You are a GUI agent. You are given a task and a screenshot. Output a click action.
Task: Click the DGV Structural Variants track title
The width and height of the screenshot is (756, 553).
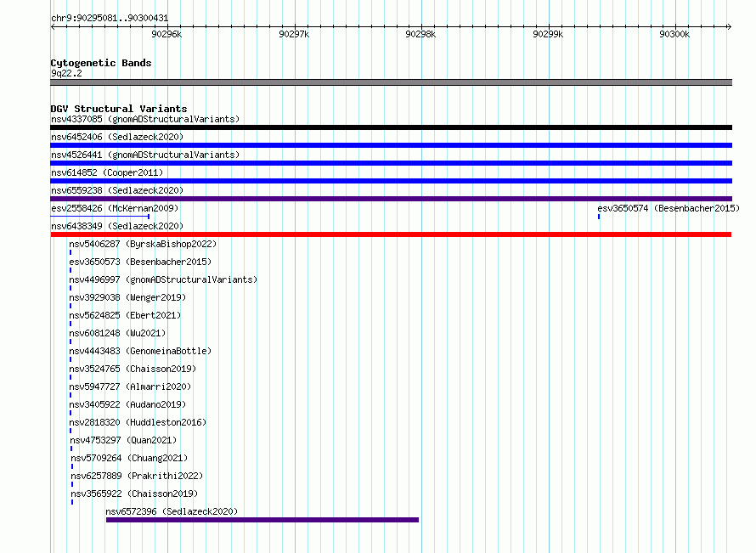pos(119,109)
